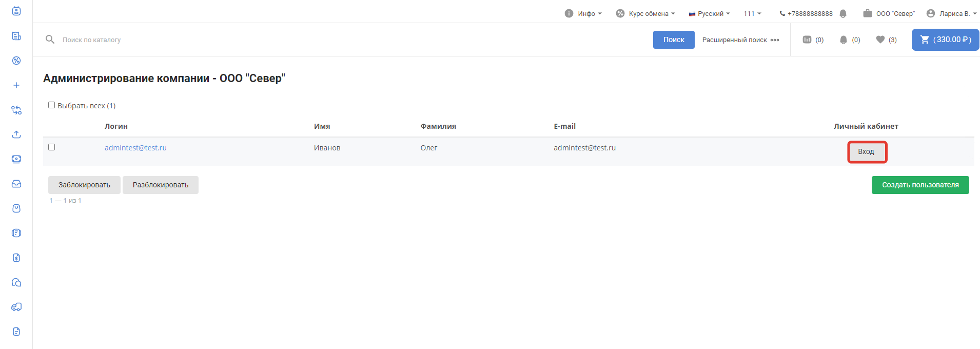The image size is (980, 349).
Task: Open the favorites heart icon
Action: tap(880, 40)
